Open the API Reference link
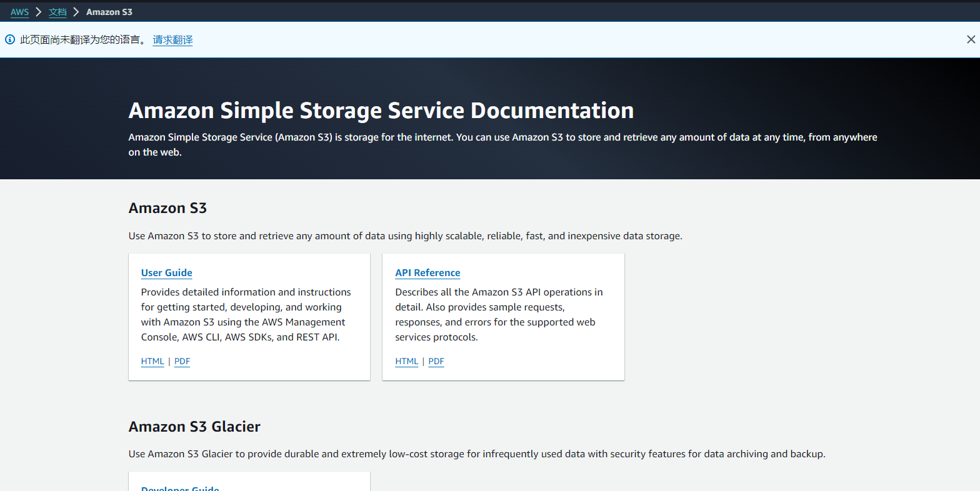The height and width of the screenshot is (491, 980). coord(427,273)
